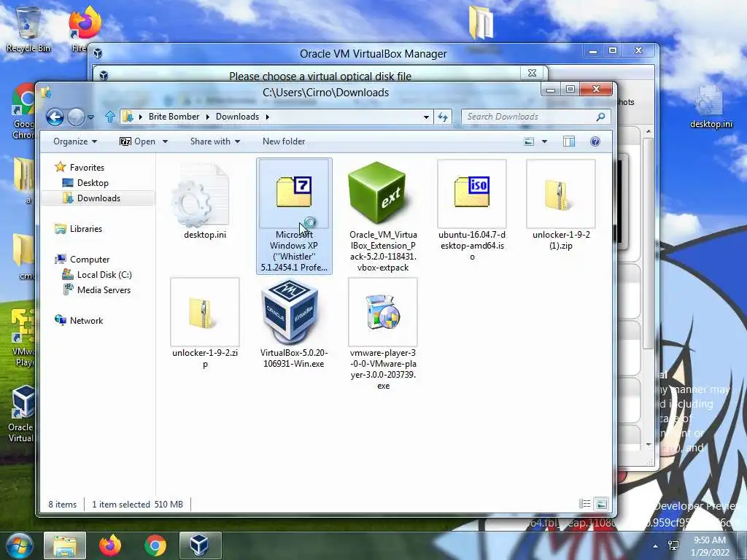The image size is (747, 560).
Task: Open the Oracle VirtualBox desktop shortcut
Action: (21, 414)
